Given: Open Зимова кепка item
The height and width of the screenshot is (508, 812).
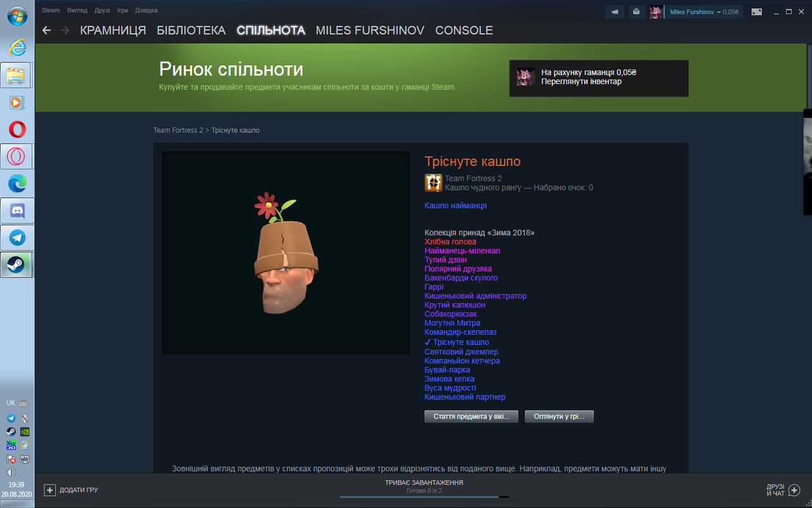Looking at the screenshot, I should pyautogui.click(x=449, y=379).
